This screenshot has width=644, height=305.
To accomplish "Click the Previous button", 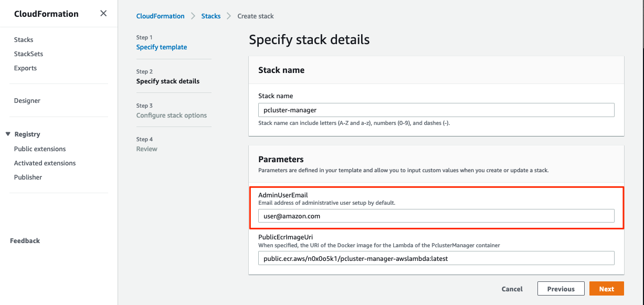I will (x=561, y=289).
